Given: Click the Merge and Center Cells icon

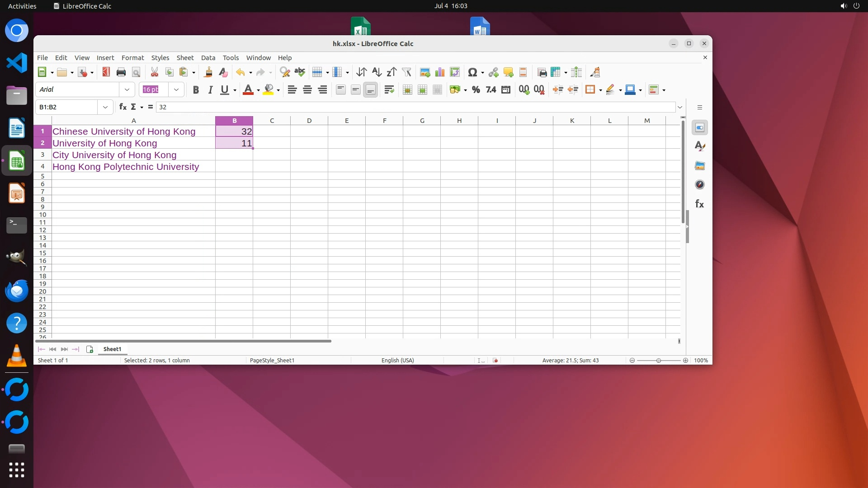Looking at the screenshot, I should coord(407,90).
